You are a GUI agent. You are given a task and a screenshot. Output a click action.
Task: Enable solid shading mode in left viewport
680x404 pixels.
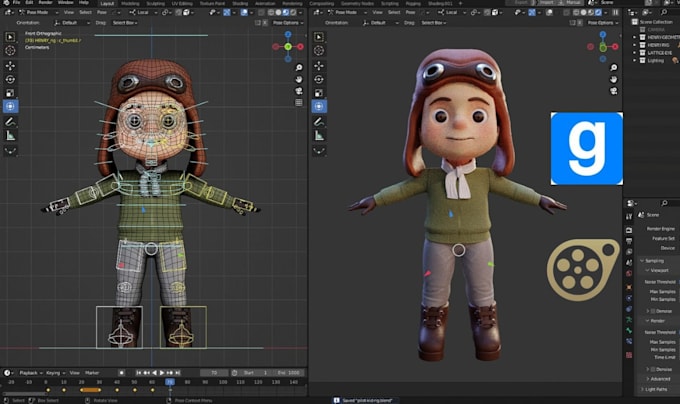pos(278,13)
